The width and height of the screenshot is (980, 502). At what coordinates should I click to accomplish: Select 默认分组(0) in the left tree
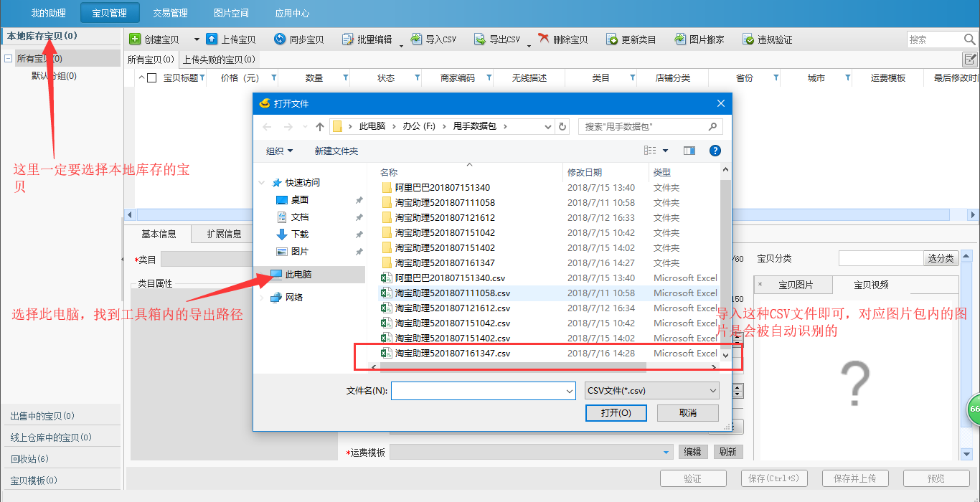tap(54, 76)
